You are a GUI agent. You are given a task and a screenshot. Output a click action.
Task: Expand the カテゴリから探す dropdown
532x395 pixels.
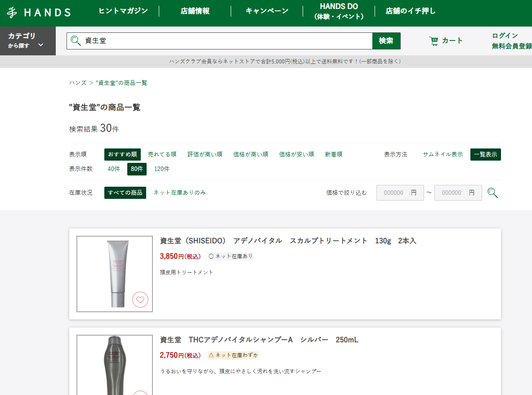(28, 41)
